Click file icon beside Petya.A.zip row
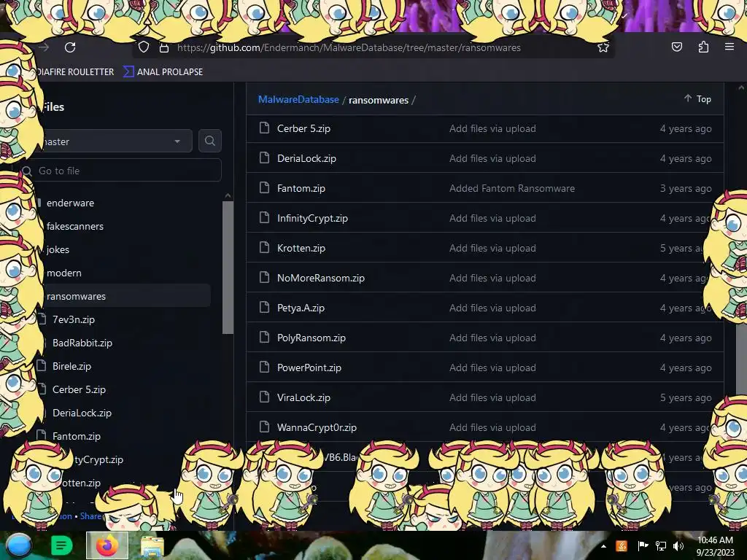The width and height of the screenshot is (747, 560). pos(264,307)
